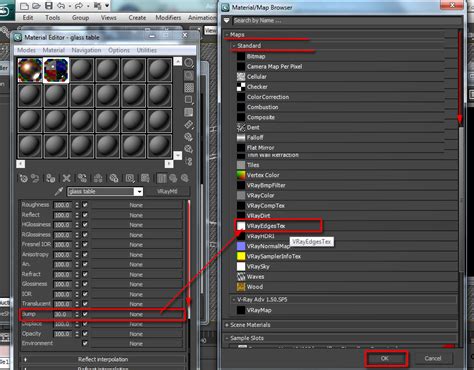
Task: Click the Make Unique icon
Action: tap(98, 178)
